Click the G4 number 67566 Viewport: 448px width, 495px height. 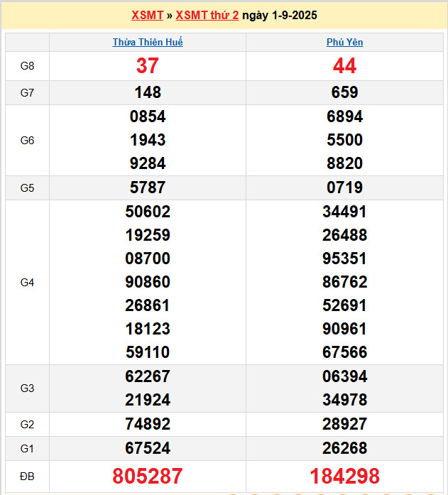point(344,352)
